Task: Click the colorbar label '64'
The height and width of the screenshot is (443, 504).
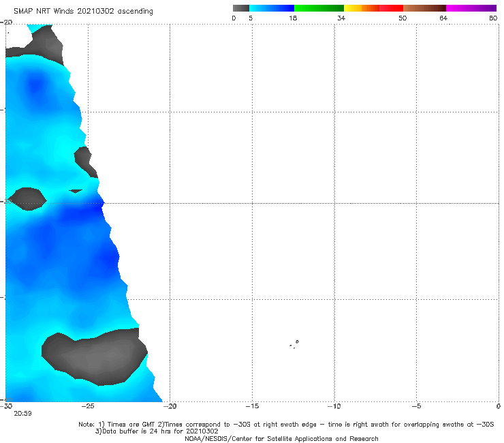Action: pyautogui.click(x=443, y=18)
